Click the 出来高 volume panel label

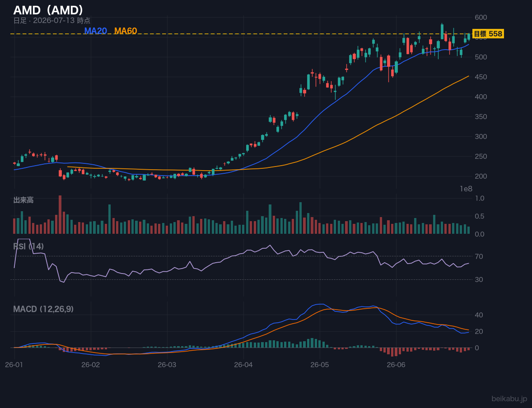coord(23,200)
